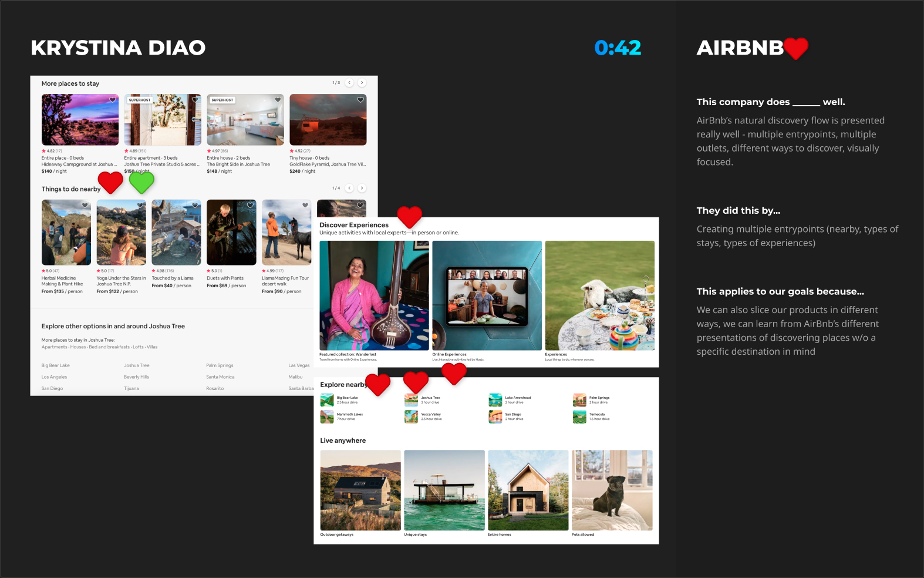Open the Experiences sheep tea-party image
924x578 pixels.
[x=600, y=295]
